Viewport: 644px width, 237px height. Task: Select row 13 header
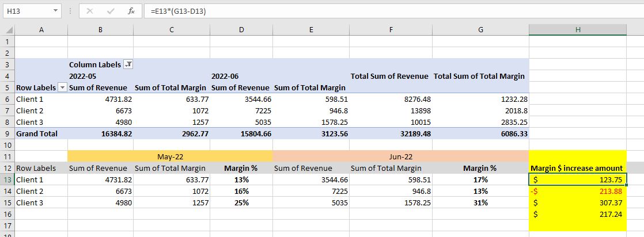click(x=7, y=179)
